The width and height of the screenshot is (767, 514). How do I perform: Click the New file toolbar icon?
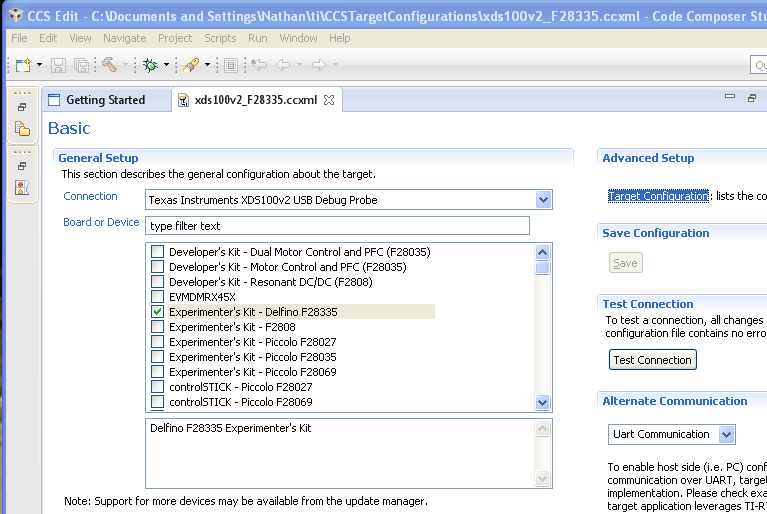[22, 65]
